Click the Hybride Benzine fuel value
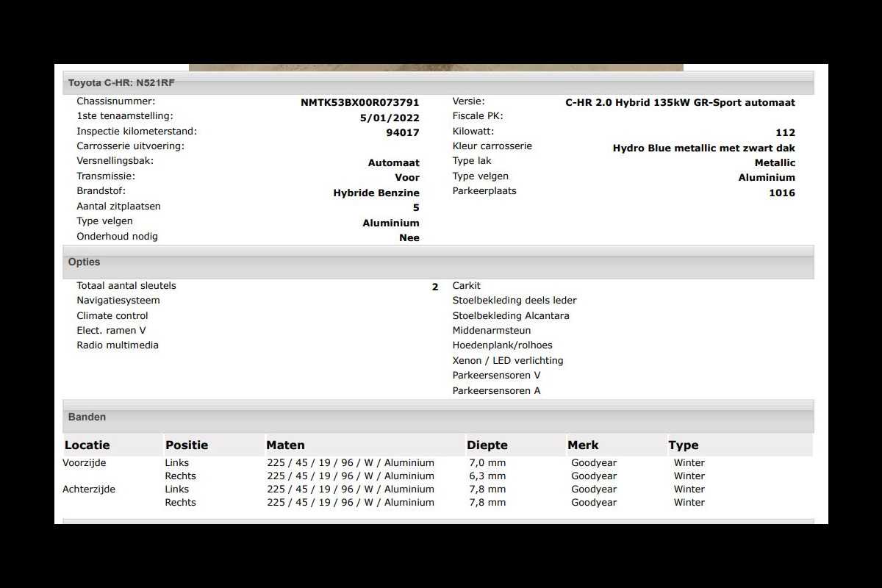The height and width of the screenshot is (588, 882). tap(376, 193)
